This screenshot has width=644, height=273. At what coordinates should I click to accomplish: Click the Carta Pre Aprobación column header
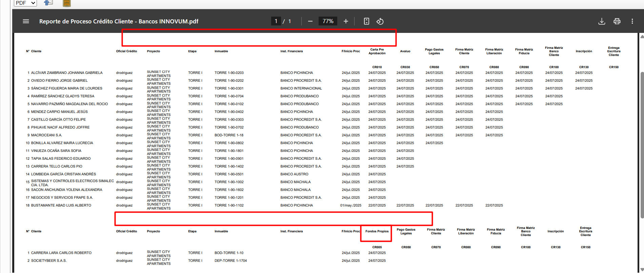point(377,52)
